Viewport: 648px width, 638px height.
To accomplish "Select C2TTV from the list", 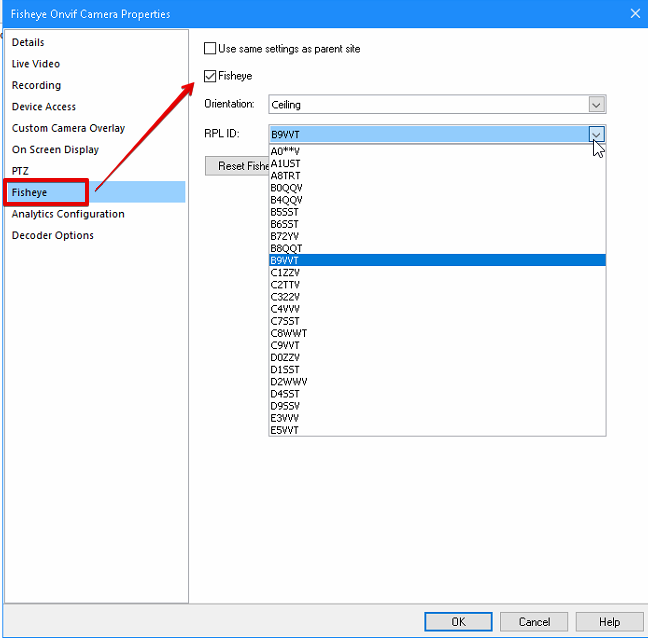I will [x=437, y=285].
